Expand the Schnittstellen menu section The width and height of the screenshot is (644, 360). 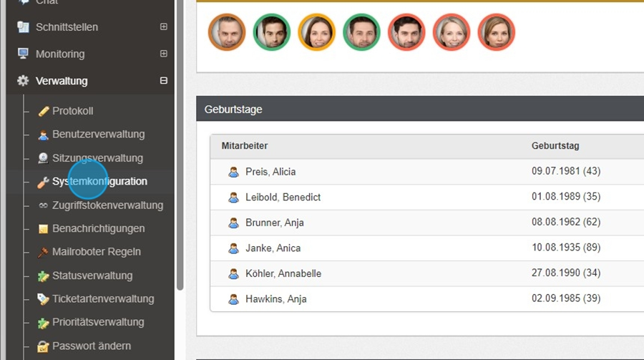(x=164, y=27)
